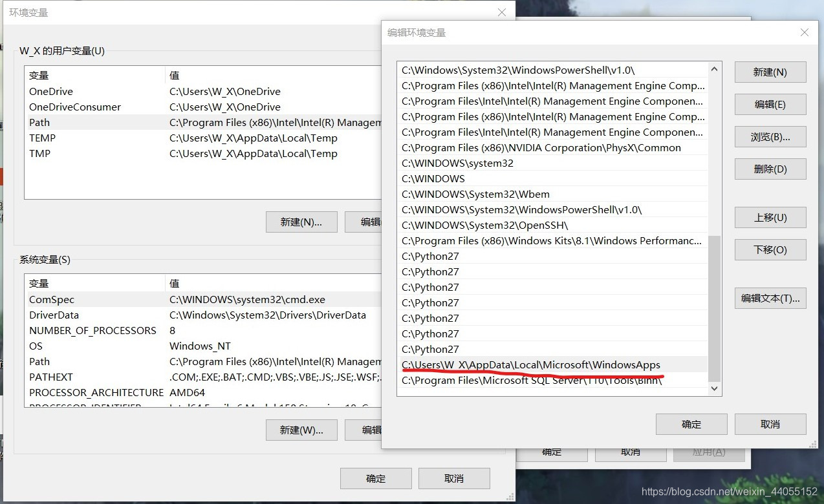Click 新建(W) to add a system variable
Image resolution: width=824 pixels, height=504 pixels.
[x=301, y=430]
